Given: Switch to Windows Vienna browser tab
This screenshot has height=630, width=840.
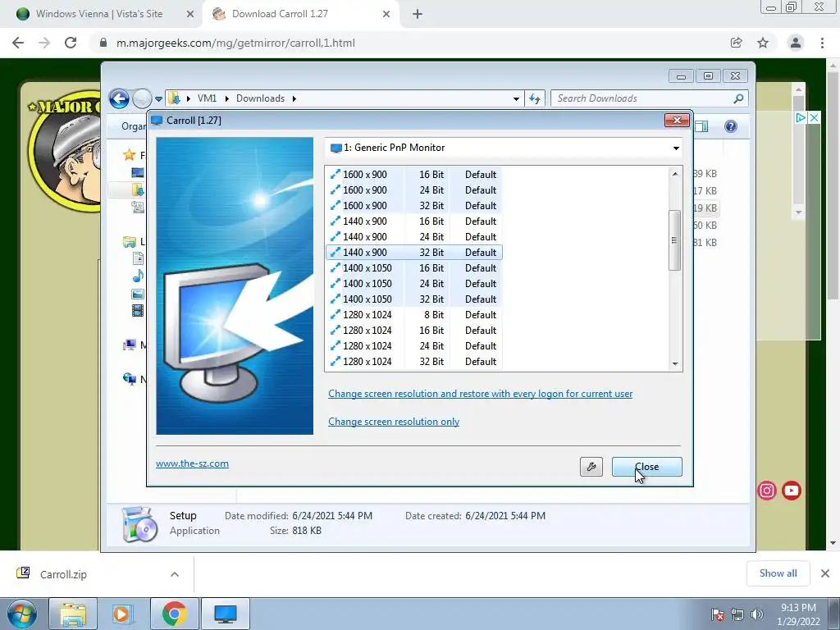Looking at the screenshot, I should click(x=99, y=14).
